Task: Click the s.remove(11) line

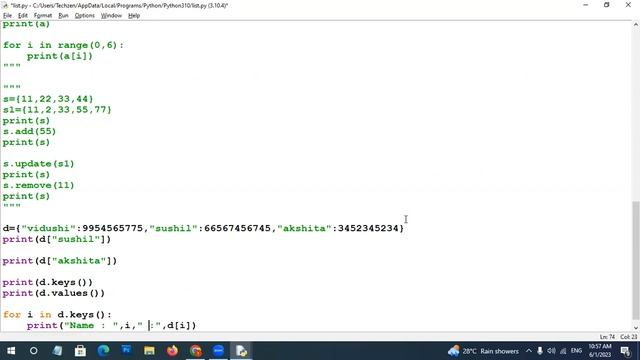Action: (38, 185)
